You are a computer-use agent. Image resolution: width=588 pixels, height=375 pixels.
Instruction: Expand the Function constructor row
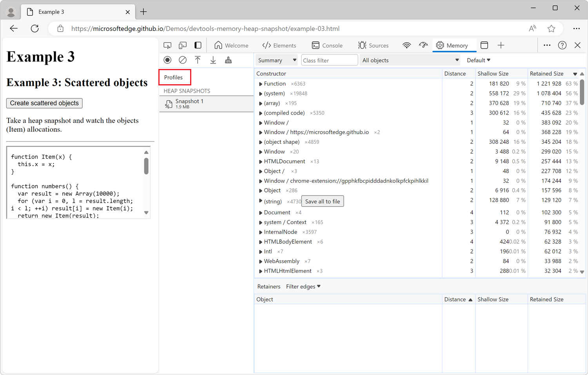pos(261,84)
